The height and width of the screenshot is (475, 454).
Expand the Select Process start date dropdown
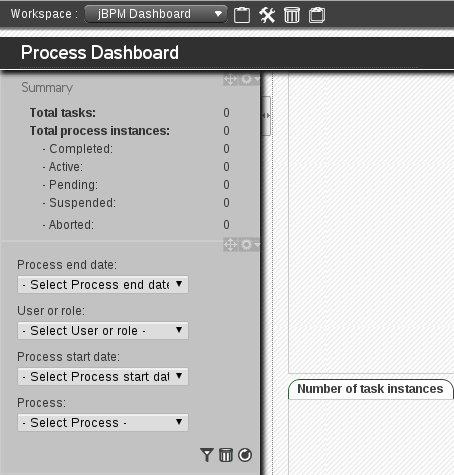[x=103, y=377]
